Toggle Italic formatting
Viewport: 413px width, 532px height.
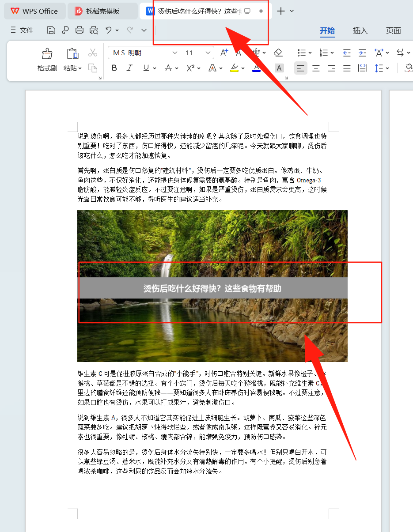point(129,68)
